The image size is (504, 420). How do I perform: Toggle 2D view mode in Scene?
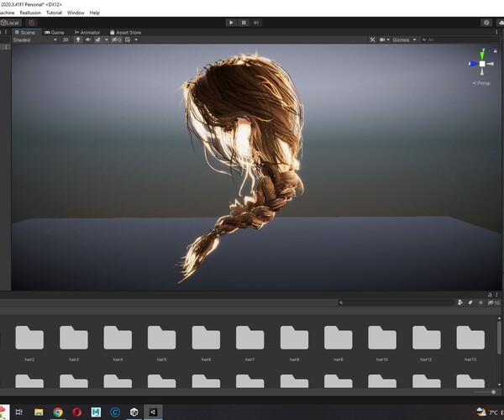coord(66,39)
